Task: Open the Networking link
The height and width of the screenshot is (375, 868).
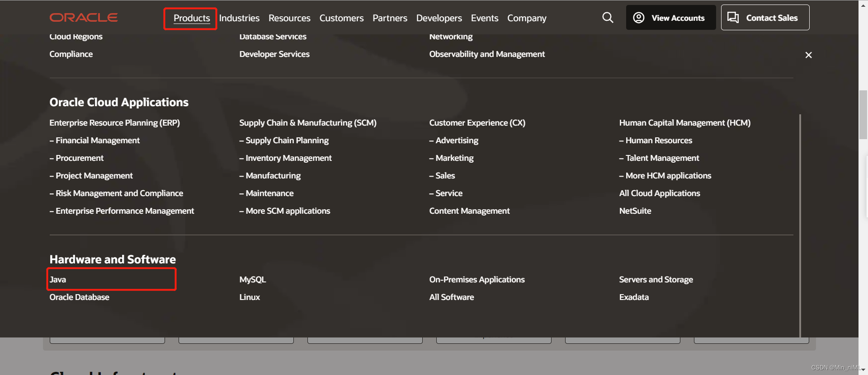Action: [451, 37]
